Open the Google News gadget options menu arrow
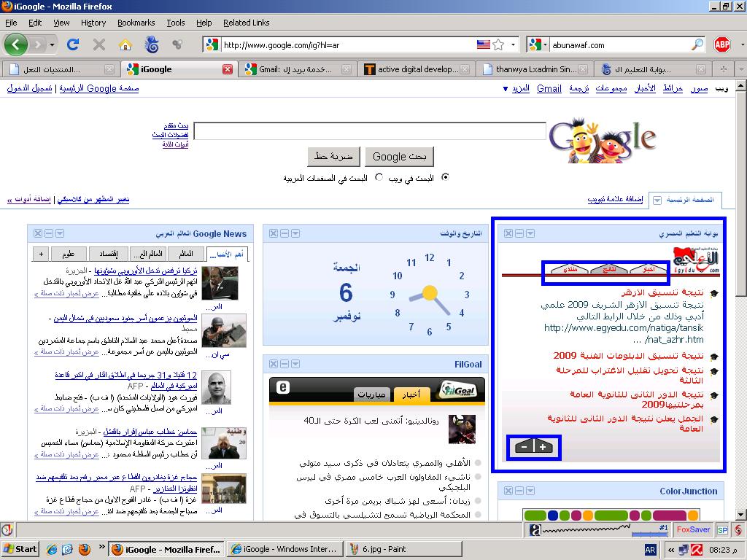The image size is (747, 560). [x=60, y=233]
